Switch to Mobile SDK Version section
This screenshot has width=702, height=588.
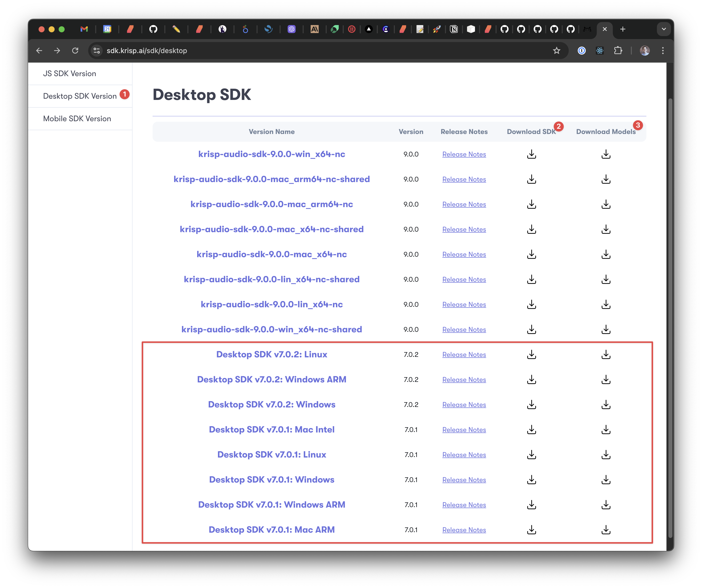coord(77,119)
